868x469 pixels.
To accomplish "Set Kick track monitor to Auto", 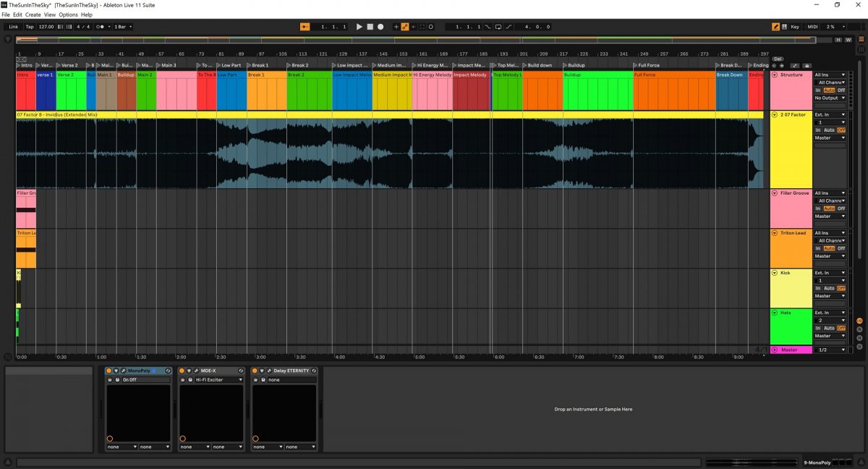I will 829,288.
